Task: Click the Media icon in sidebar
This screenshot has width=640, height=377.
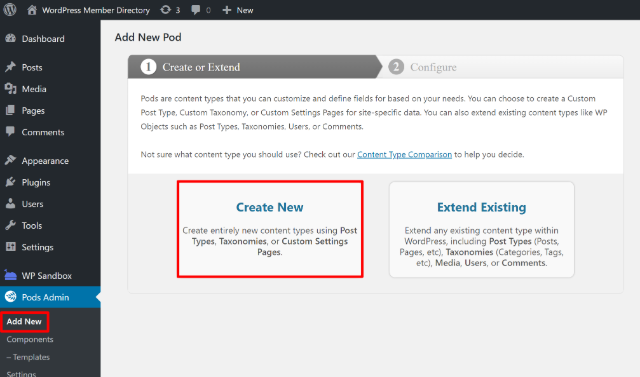Action: (10, 89)
